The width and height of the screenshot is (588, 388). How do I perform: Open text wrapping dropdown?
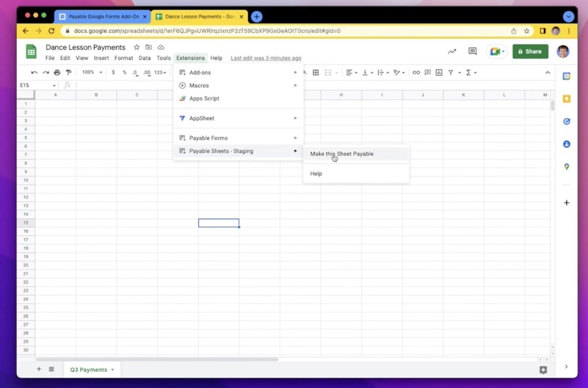[383, 72]
